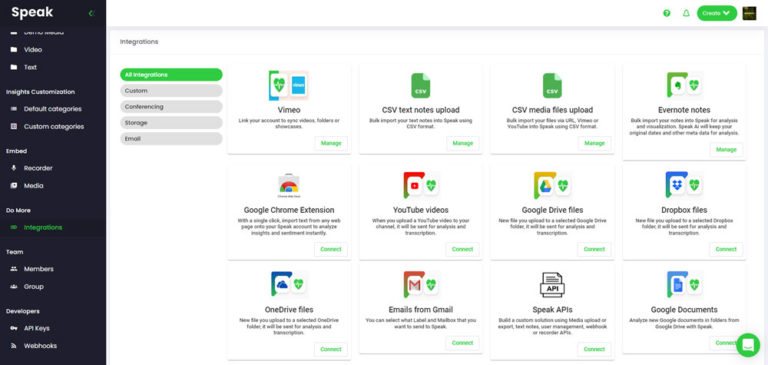The width and height of the screenshot is (768, 365).
Task: Click the Speak APIs document icon
Action: (552, 285)
